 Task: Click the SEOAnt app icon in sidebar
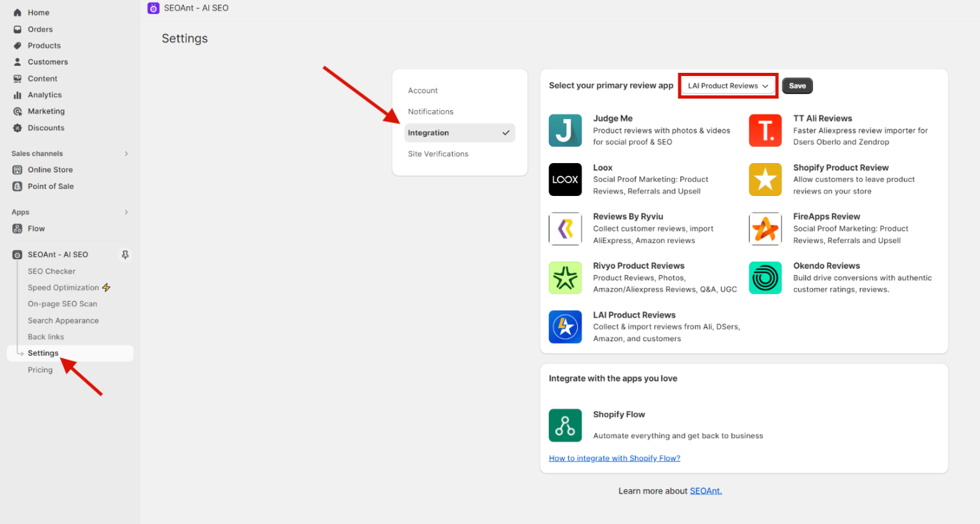(17, 255)
